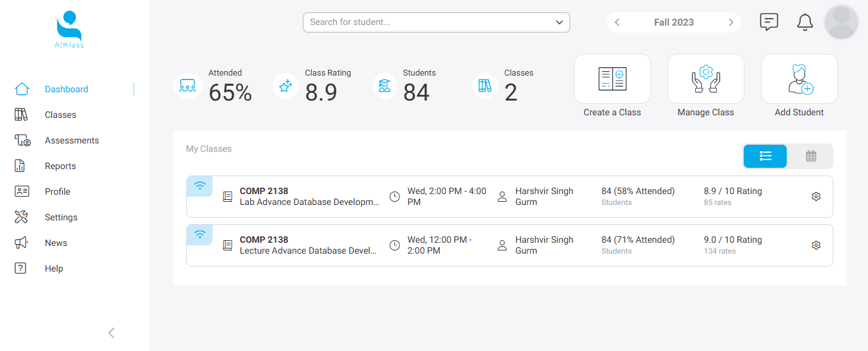This screenshot has height=351, width=868.
Task: Go to previous semester before Fall 2023
Action: coord(617,22)
